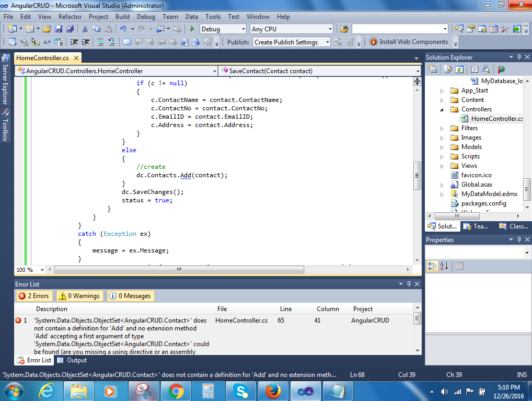Image resolution: width=532 pixels, height=401 pixels.
Task: Toggle auto-hide pin on Error List panel
Action: pos(409,284)
